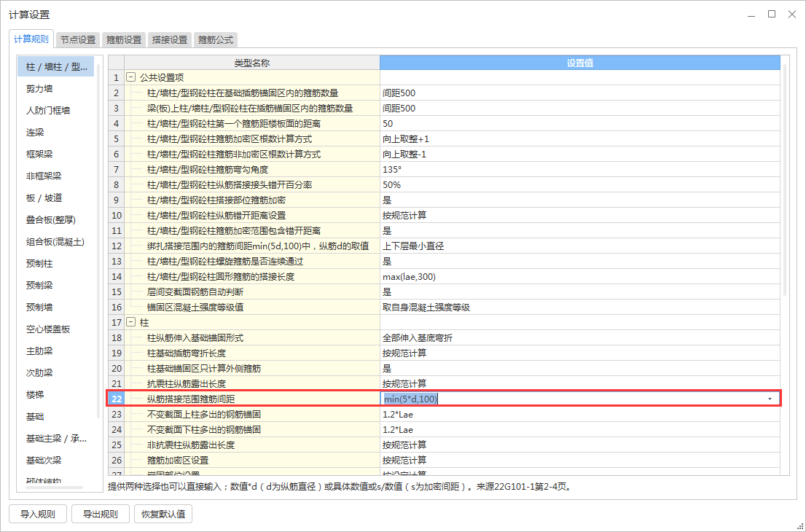Choose 叠合板(整厚) category
The image size is (806, 532).
56,220
